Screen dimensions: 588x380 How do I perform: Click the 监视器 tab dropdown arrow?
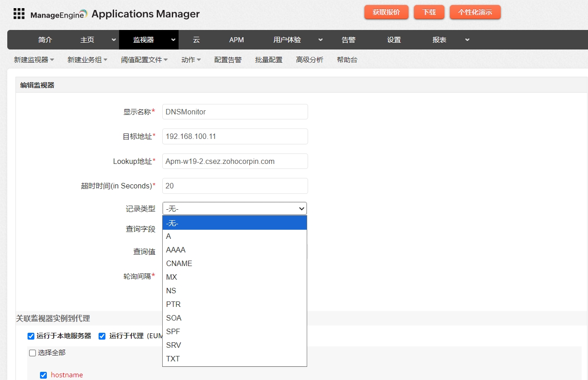(x=173, y=40)
